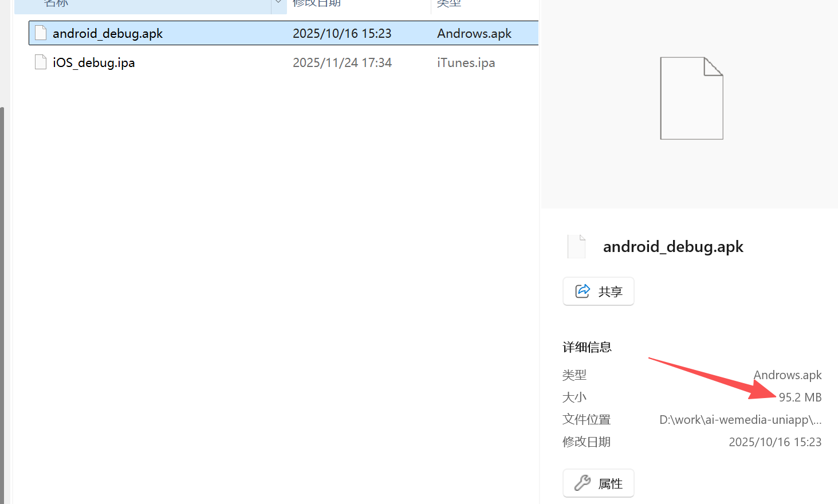Click the large blank document preview icon
This screenshot has height=504, width=838.
click(691, 98)
